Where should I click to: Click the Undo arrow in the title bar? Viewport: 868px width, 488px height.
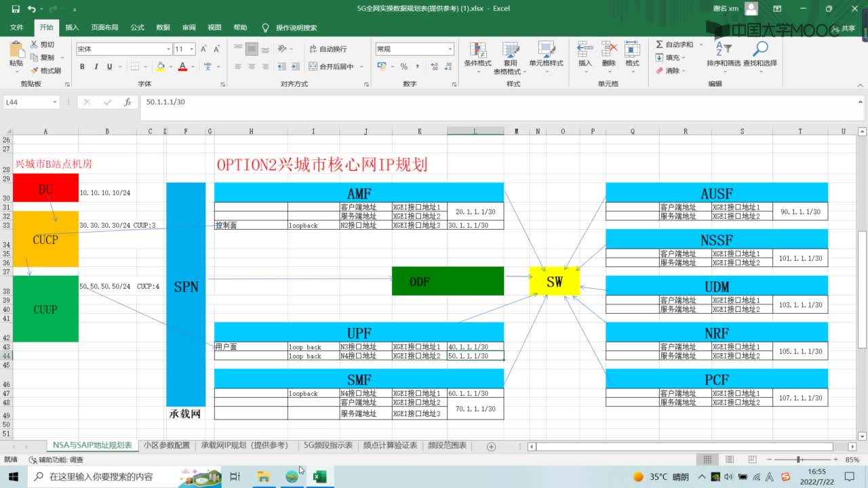(31, 9)
